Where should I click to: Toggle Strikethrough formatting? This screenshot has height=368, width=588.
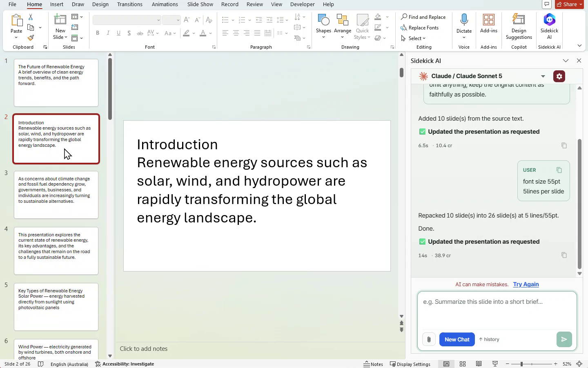(140, 33)
